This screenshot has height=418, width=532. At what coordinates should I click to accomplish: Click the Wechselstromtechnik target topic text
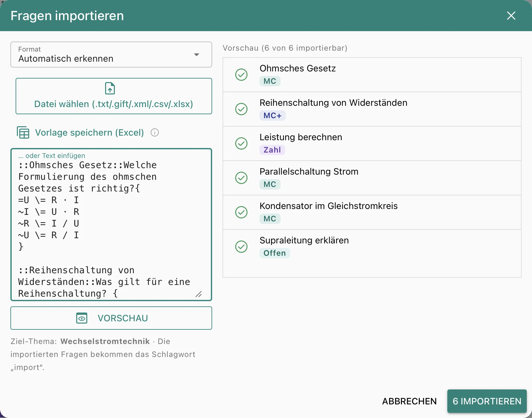point(105,341)
